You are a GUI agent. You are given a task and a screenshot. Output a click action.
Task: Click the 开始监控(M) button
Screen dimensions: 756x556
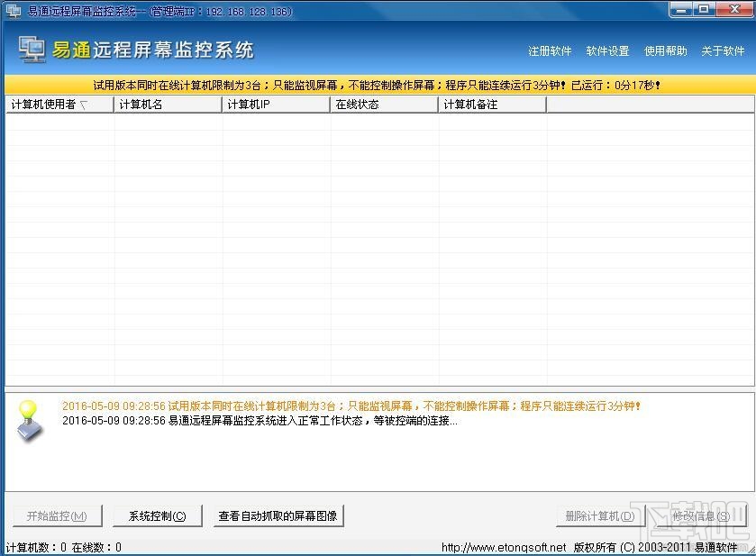click(x=56, y=515)
